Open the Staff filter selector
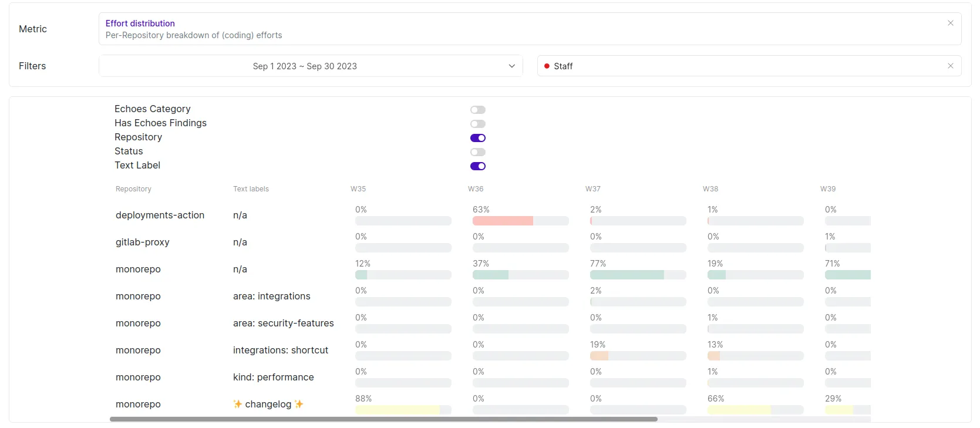This screenshot has height=428, width=980. 749,66
